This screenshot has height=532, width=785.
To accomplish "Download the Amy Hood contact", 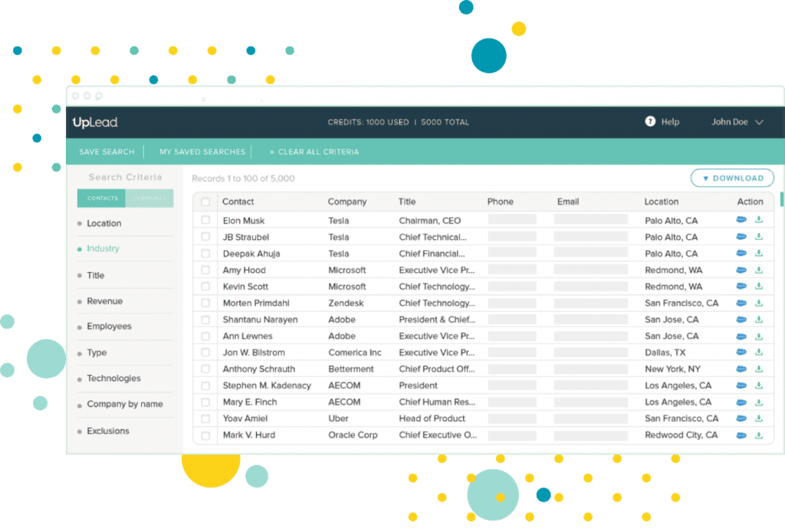I will pos(759,270).
